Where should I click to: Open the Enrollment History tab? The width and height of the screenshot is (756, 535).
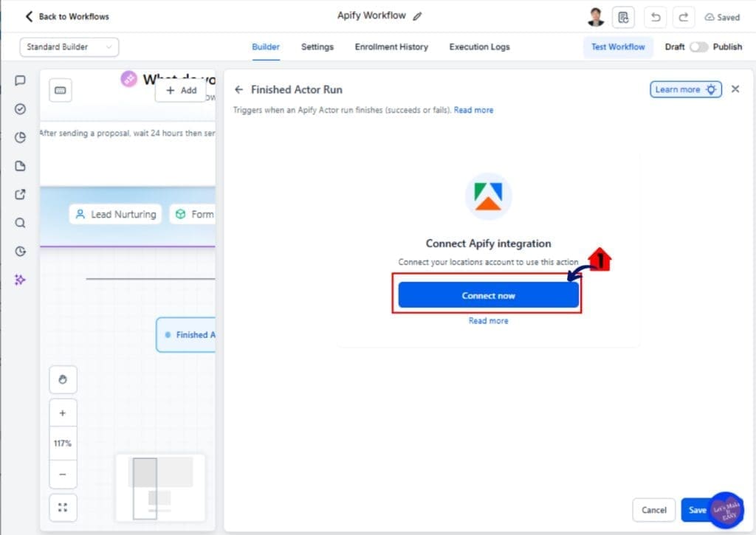point(391,46)
